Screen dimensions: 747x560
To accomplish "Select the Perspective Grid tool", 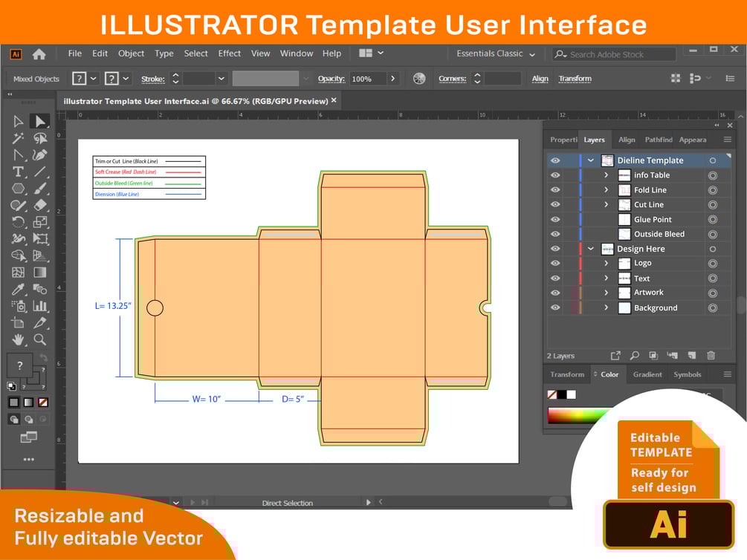I will (x=40, y=255).
